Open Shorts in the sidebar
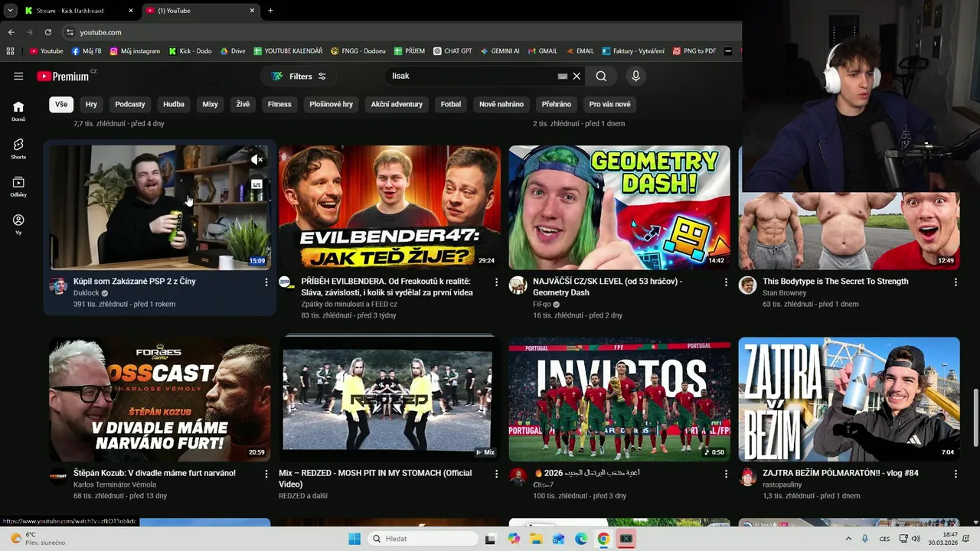 (x=18, y=148)
